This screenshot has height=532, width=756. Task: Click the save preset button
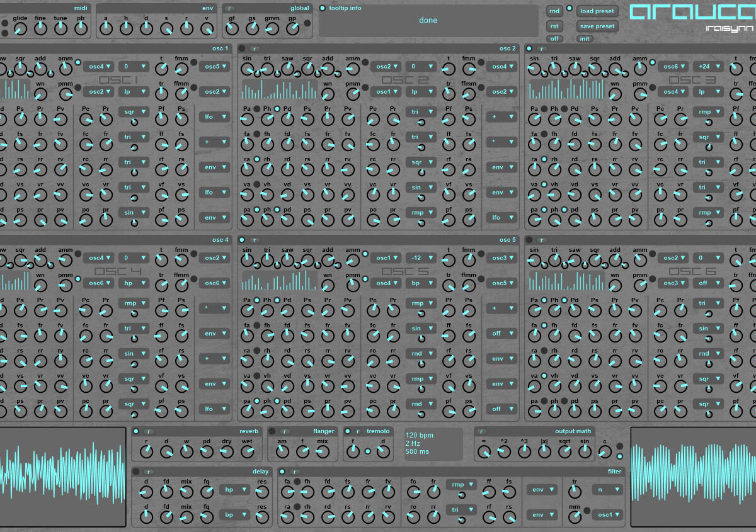tap(597, 26)
